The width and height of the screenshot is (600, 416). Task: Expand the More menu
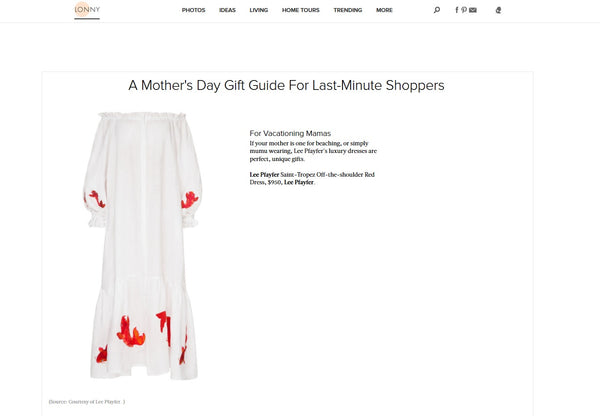384,10
